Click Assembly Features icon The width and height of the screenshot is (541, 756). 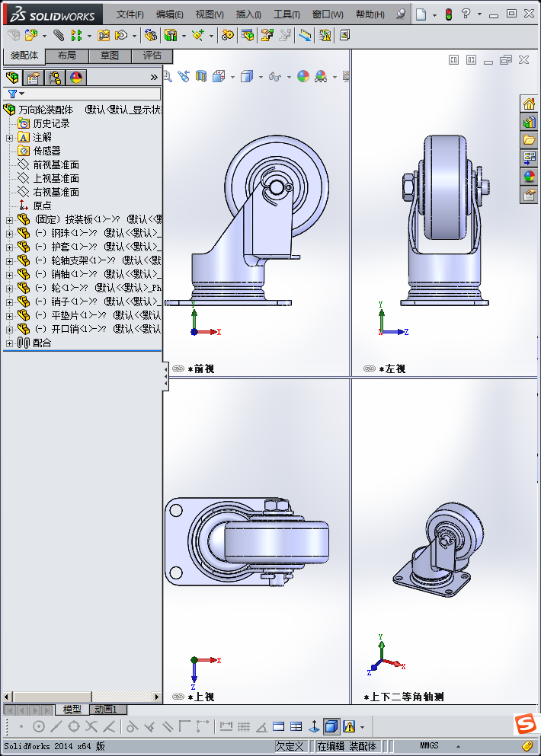pyautogui.click(x=171, y=35)
